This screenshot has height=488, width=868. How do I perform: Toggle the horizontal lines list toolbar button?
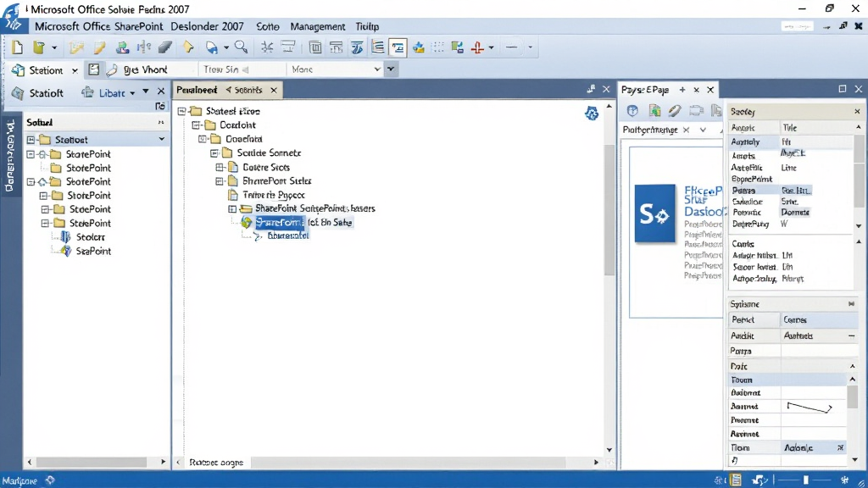pyautogui.click(x=377, y=47)
